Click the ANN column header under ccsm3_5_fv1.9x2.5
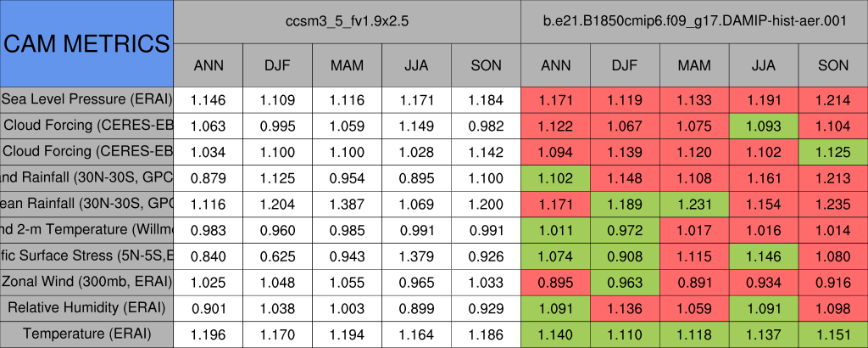 point(208,65)
